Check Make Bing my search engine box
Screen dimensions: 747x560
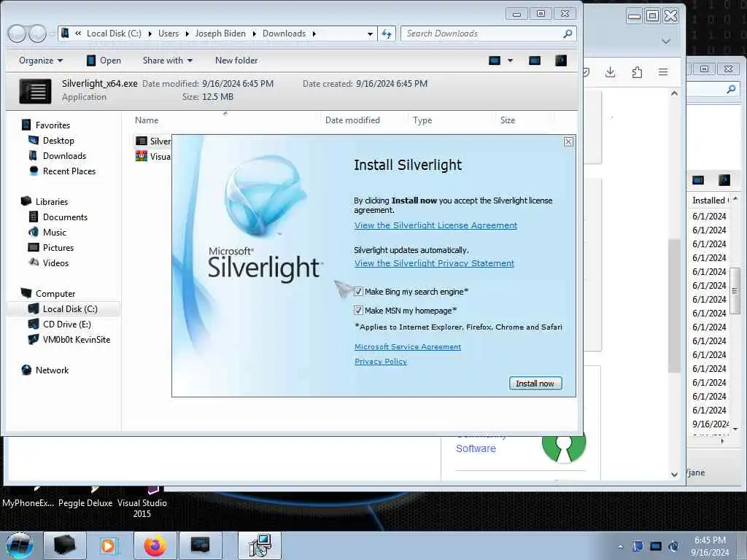[x=358, y=292]
